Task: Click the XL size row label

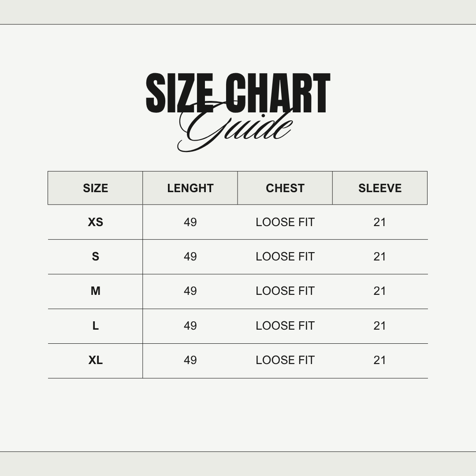Action: (95, 360)
